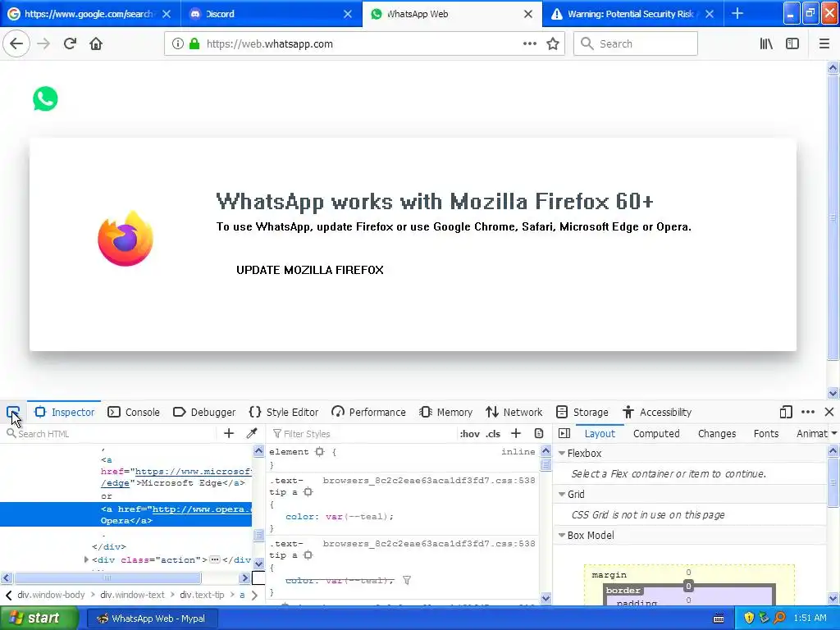
Task: Click filter icon beside overridden color rule
Action: (407, 580)
